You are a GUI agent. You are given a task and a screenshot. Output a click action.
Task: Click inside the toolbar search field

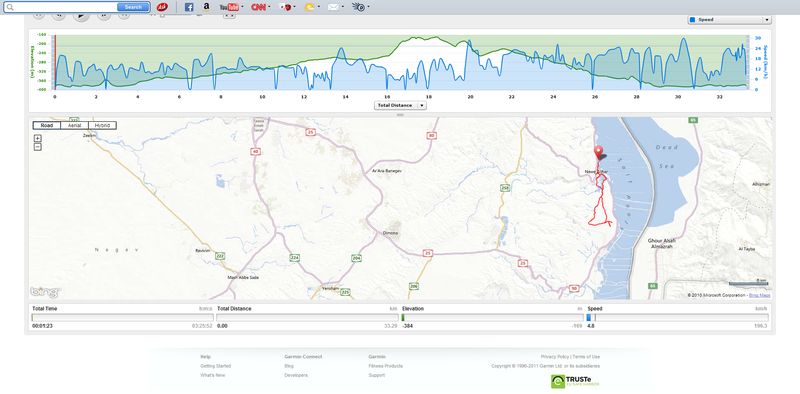(x=65, y=7)
